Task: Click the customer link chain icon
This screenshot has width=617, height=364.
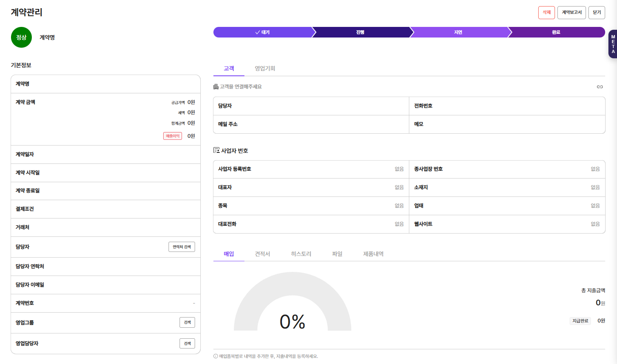Action: 599,87
